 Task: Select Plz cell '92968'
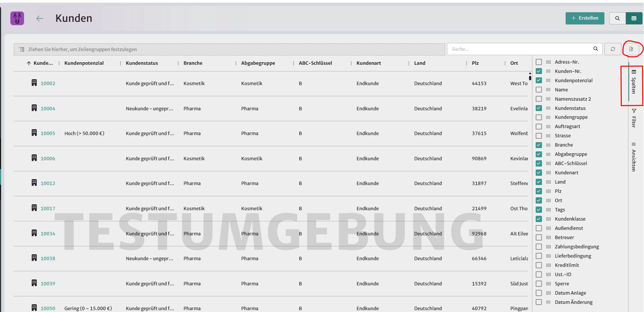point(479,234)
